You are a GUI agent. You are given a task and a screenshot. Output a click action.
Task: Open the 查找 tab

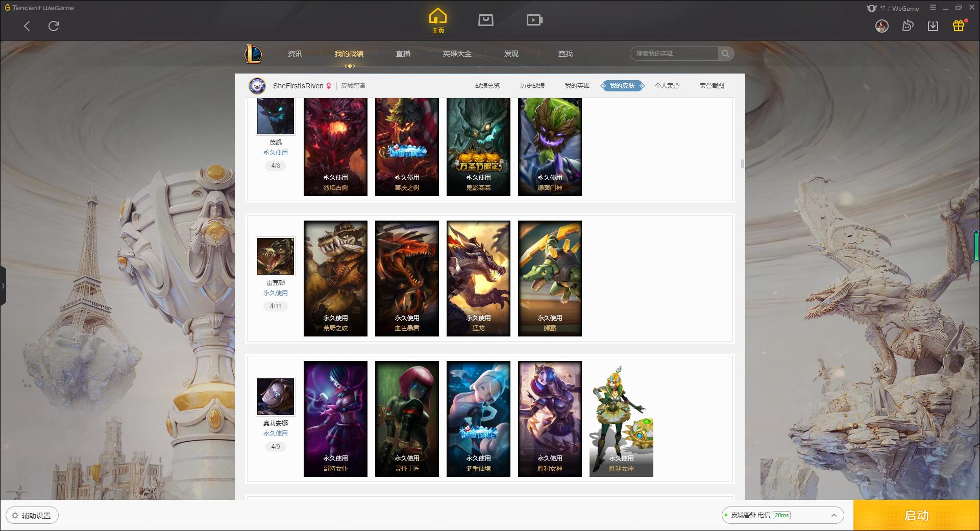tap(566, 54)
